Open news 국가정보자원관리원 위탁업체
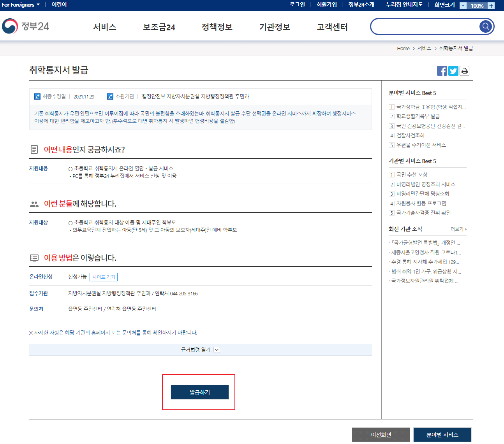The height and width of the screenshot is (444, 504). pos(425,281)
